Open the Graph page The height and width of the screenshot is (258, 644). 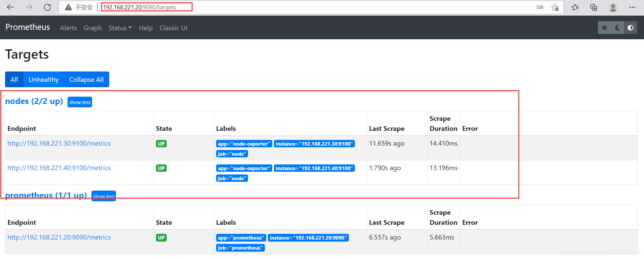[93, 28]
